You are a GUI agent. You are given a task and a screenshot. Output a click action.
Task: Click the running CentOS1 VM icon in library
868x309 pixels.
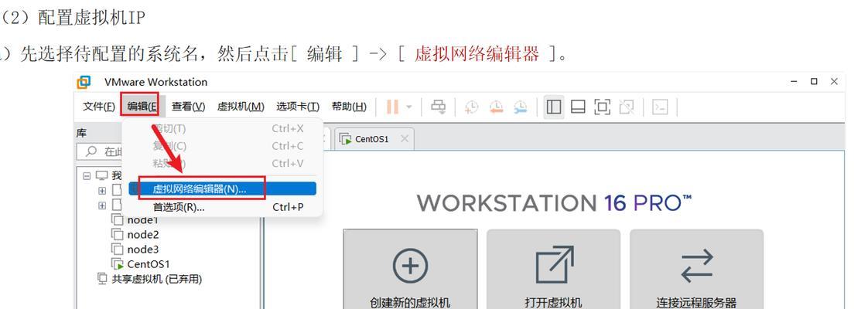[118, 264]
